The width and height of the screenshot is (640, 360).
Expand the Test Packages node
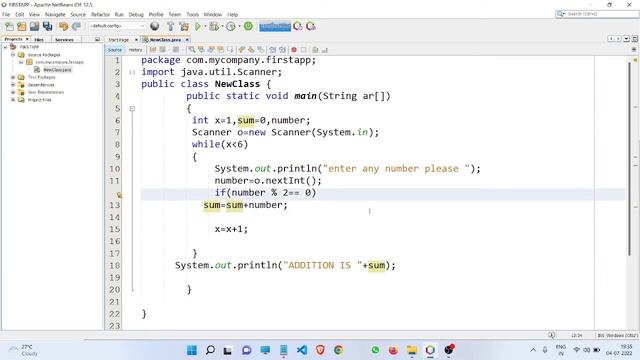click(x=13, y=77)
